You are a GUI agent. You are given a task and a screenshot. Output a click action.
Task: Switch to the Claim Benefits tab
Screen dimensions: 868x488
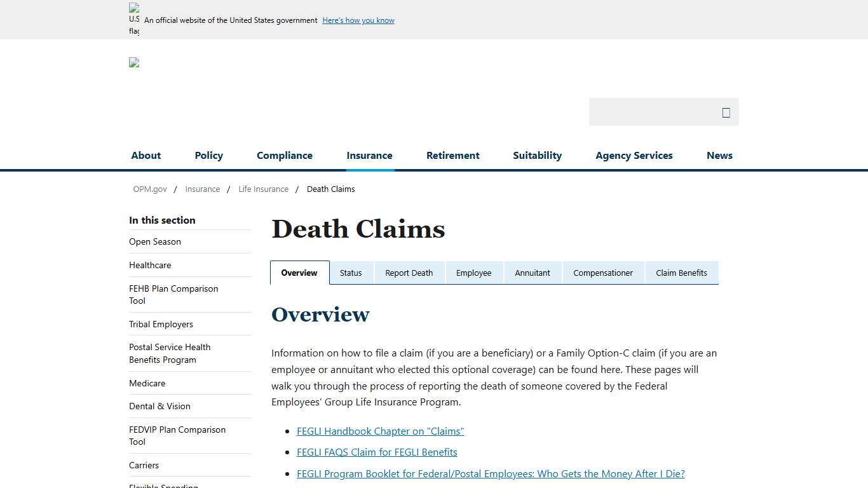coord(681,273)
